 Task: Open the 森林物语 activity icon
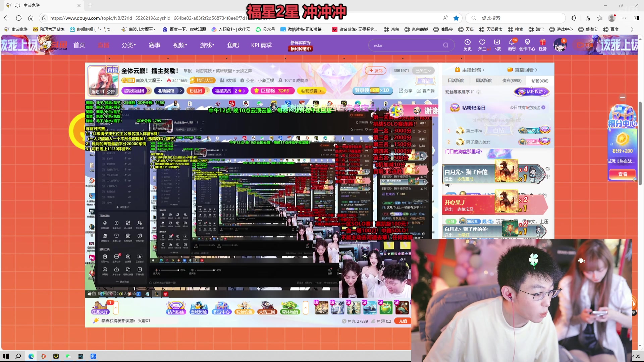[x=290, y=308]
